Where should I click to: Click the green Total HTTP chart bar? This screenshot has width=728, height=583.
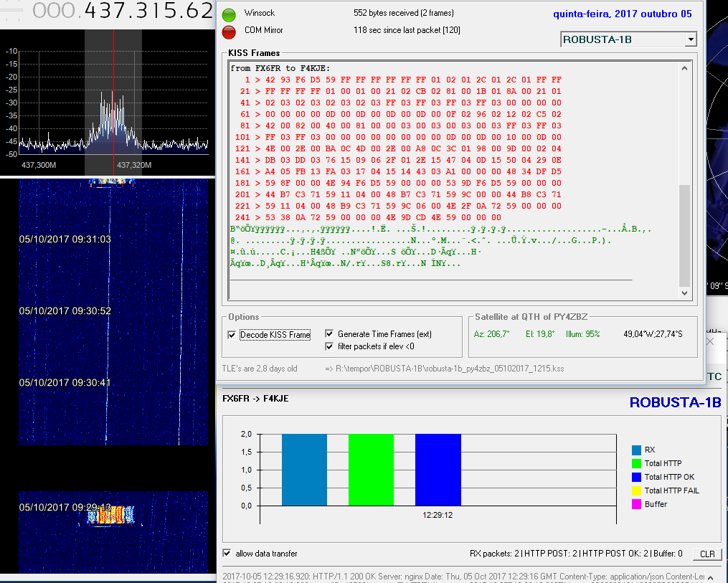coord(371,469)
